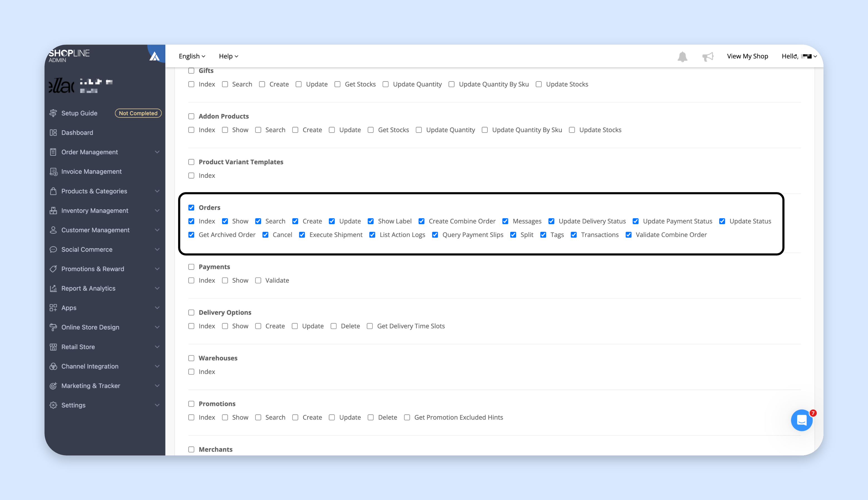Check the Merchants group checkbox
The height and width of the screenshot is (500, 868).
191,450
